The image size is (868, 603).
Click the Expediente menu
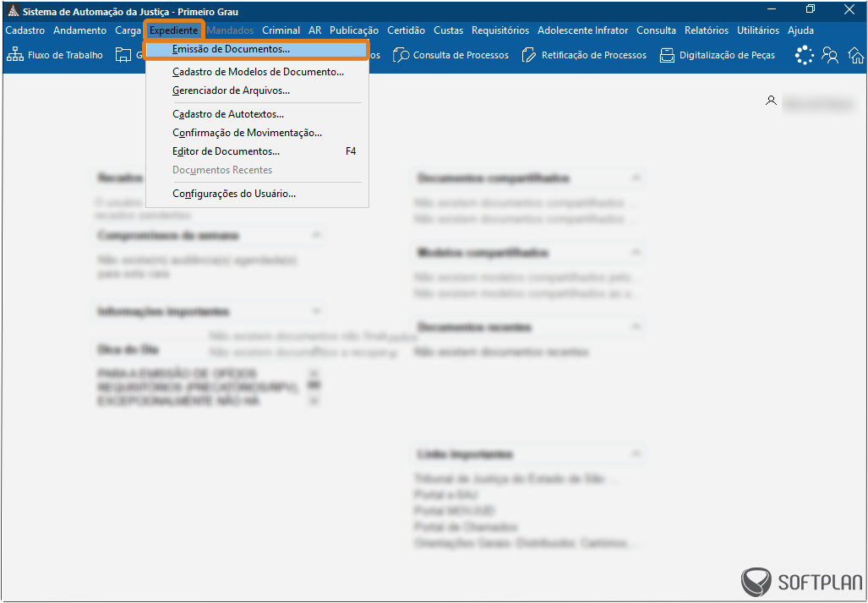[174, 30]
